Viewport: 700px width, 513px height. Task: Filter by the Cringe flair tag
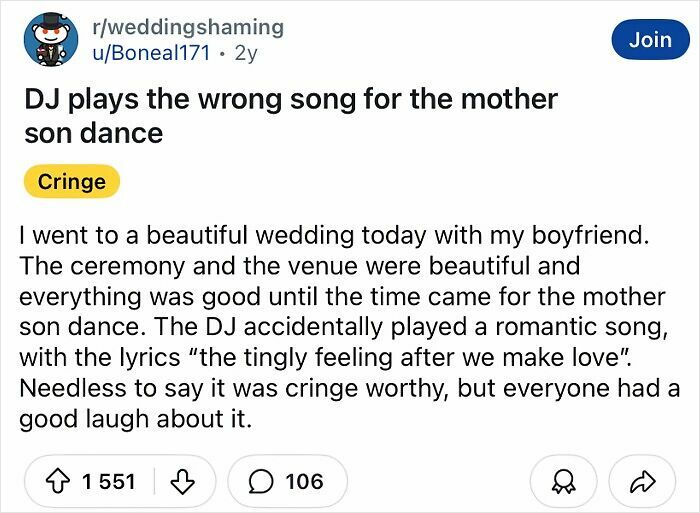click(71, 181)
